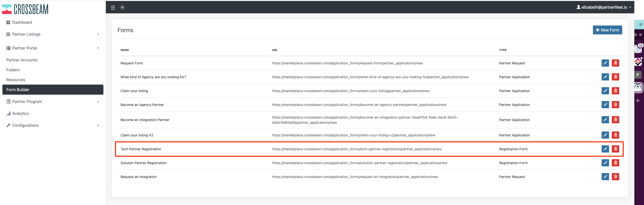Edit the Become an Agency Partner form
The height and width of the screenshot is (205, 644).
pos(605,105)
